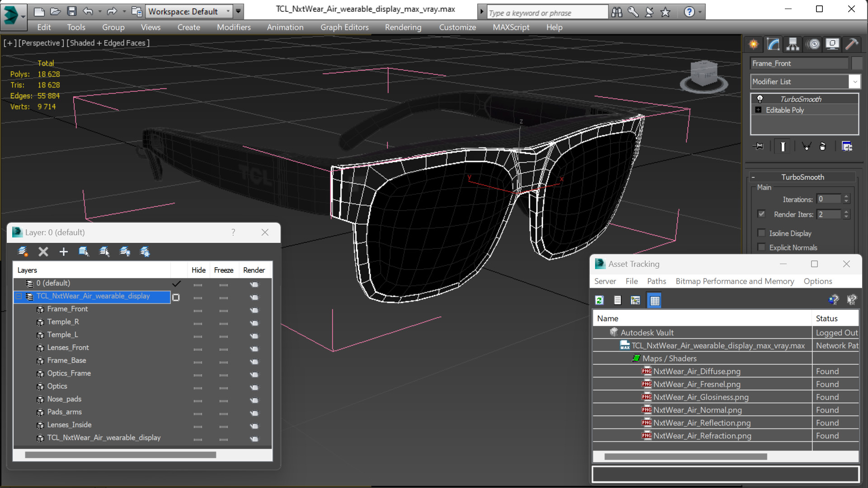Image resolution: width=868 pixels, height=488 pixels.
Task: Refresh the Asset Tracking list
Action: point(600,300)
